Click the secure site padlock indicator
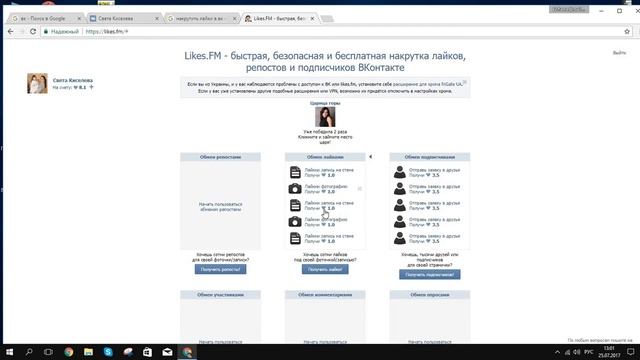Viewport: 640px width, 360px height. click(x=46, y=31)
